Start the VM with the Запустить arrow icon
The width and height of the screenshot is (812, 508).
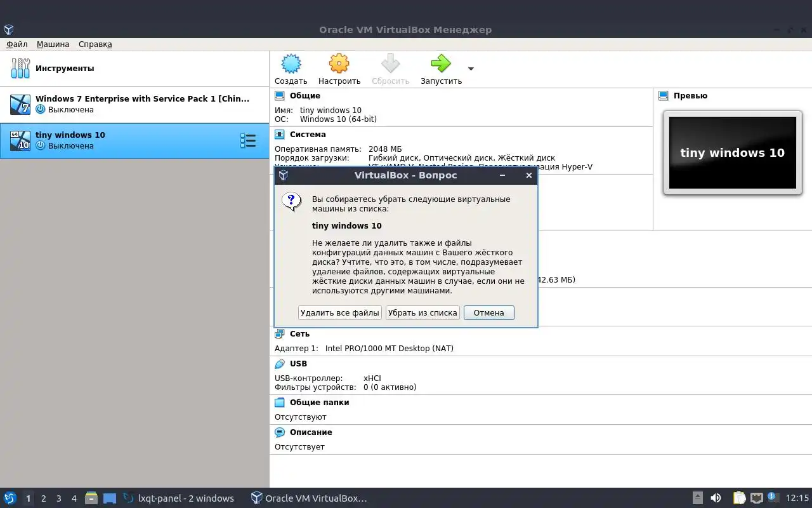click(x=441, y=63)
